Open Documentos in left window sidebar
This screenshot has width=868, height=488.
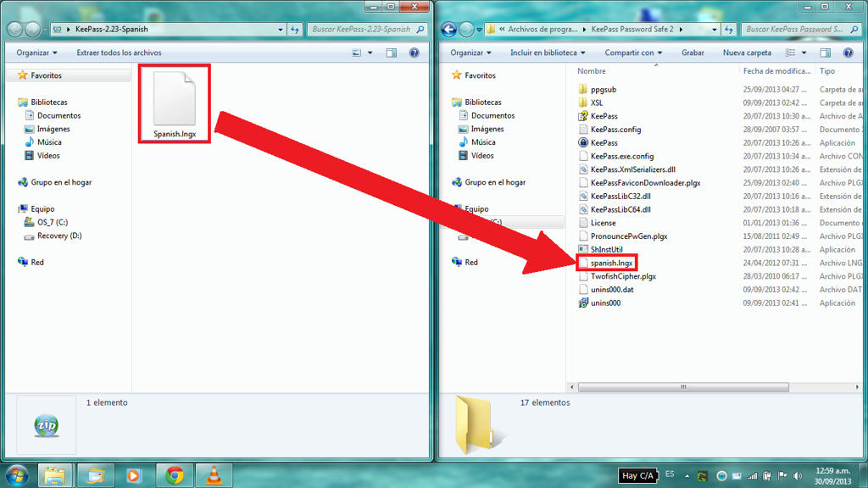pyautogui.click(x=58, y=115)
